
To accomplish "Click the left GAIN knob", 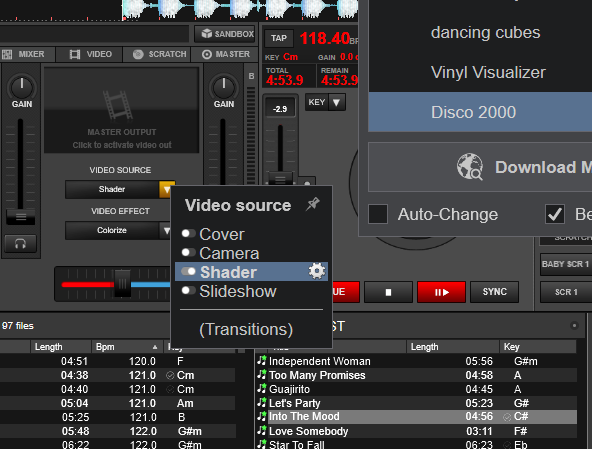I will point(22,87).
